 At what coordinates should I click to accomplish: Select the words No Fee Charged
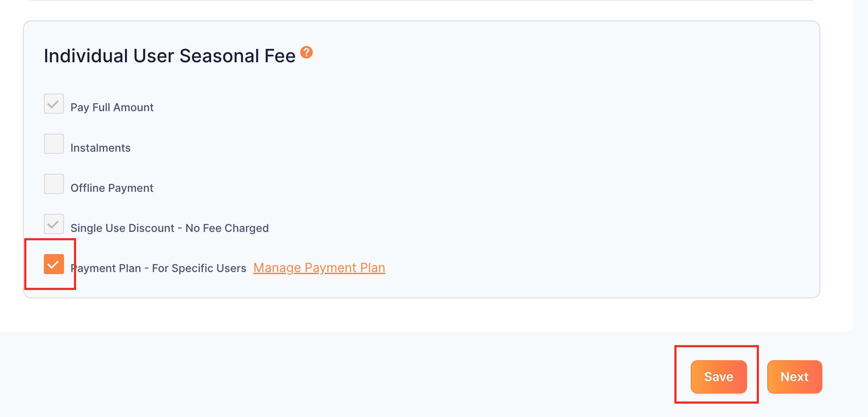click(227, 228)
